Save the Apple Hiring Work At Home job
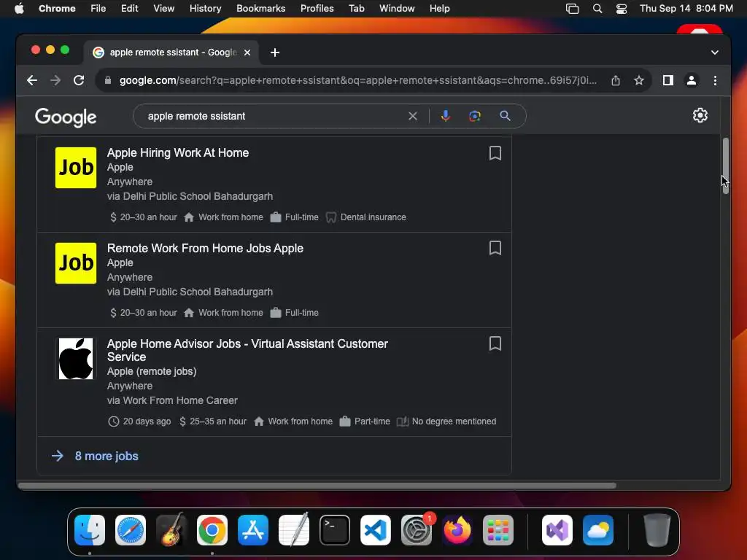Image resolution: width=747 pixels, height=560 pixels. click(x=495, y=153)
